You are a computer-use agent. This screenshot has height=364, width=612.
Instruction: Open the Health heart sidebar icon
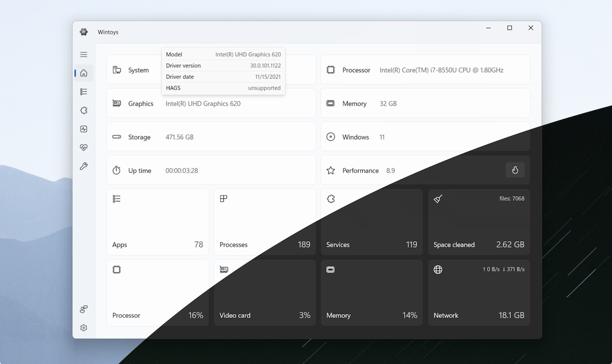pos(84,148)
